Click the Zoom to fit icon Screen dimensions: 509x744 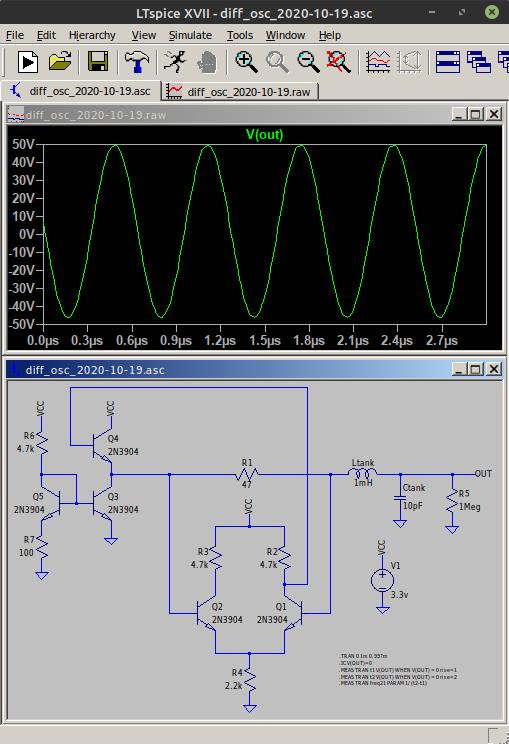(x=339, y=62)
